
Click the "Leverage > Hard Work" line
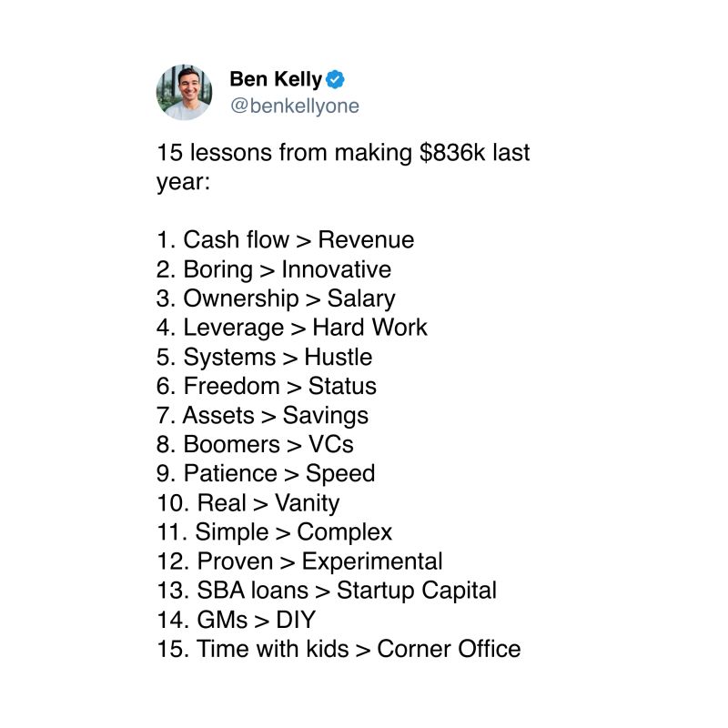[x=291, y=328]
